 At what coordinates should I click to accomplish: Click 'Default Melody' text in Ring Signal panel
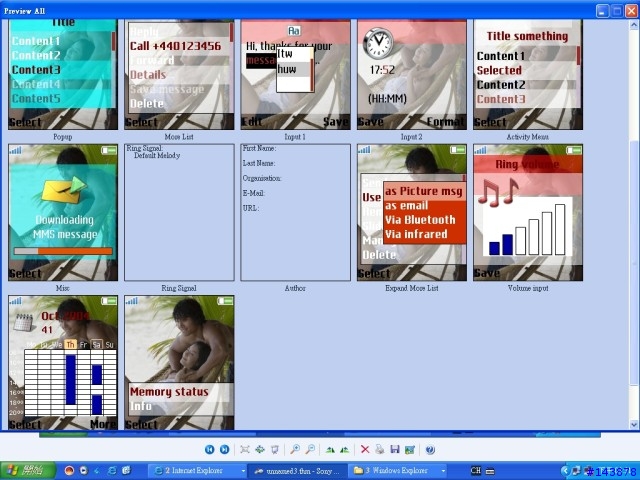[x=157, y=156]
